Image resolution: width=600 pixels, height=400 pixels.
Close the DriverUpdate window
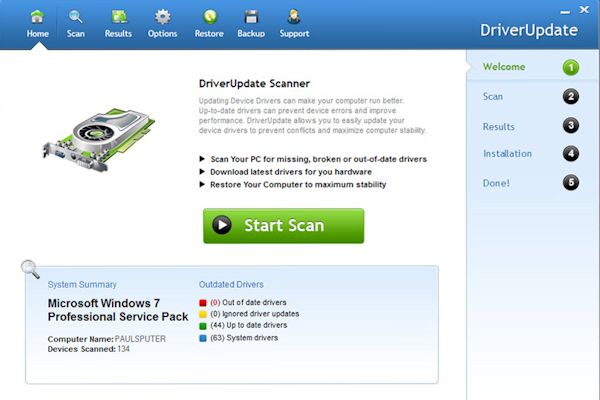(x=584, y=10)
